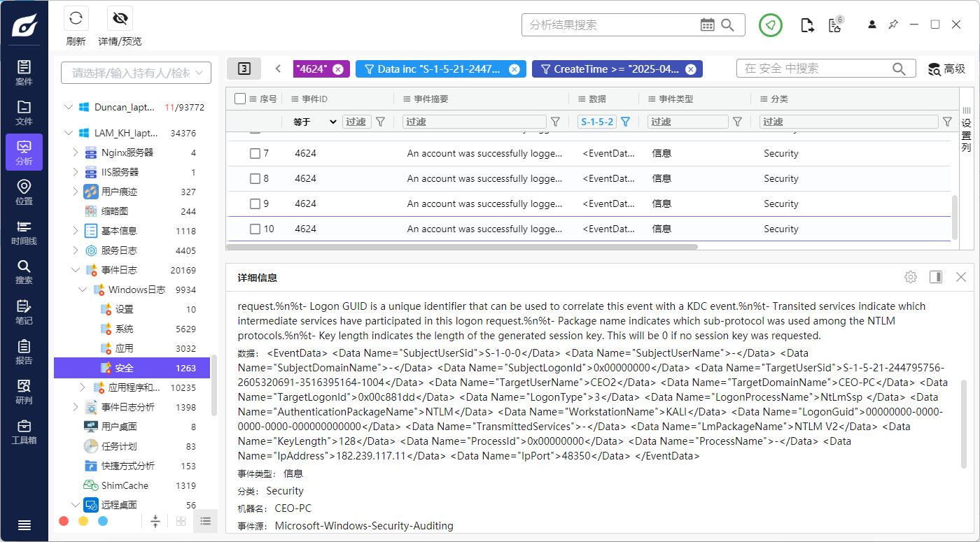Open 工具箱 in the left sidebar

pyautogui.click(x=24, y=432)
